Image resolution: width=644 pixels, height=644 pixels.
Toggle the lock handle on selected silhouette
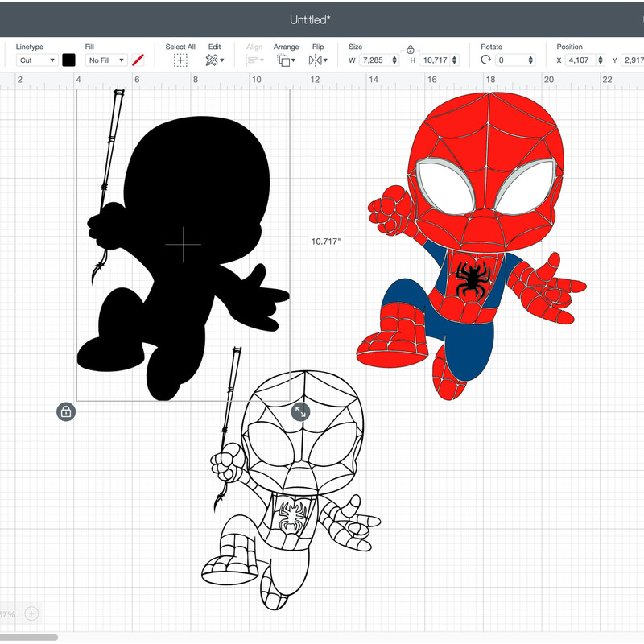(66, 411)
